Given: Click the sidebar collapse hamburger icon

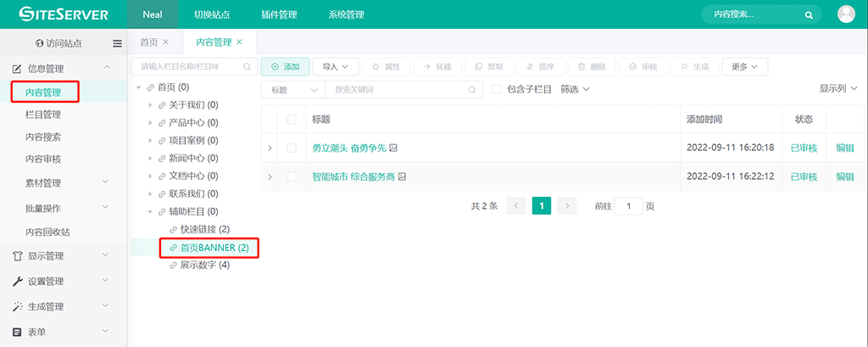Looking at the screenshot, I should pos(117,43).
